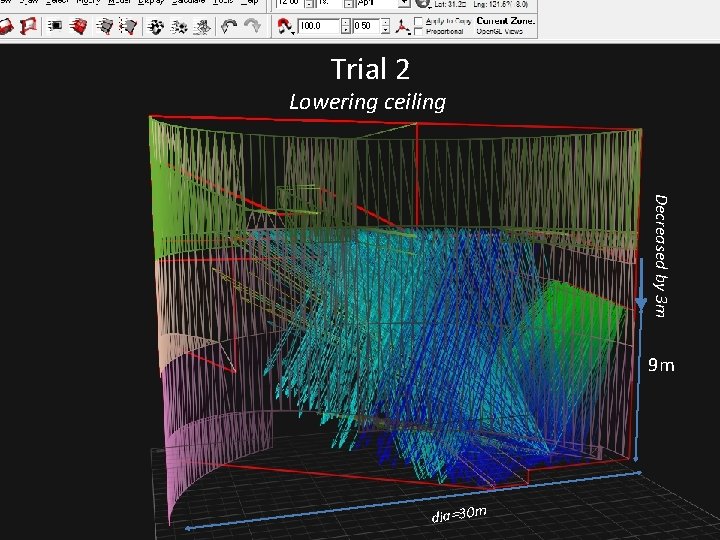This screenshot has height=540, width=720.
Task: Open the month dropdown arrow
Action: coord(404,4)
